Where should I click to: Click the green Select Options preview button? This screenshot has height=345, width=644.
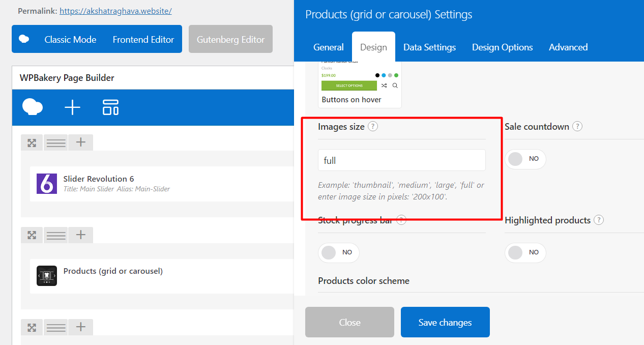pos(349,85)
